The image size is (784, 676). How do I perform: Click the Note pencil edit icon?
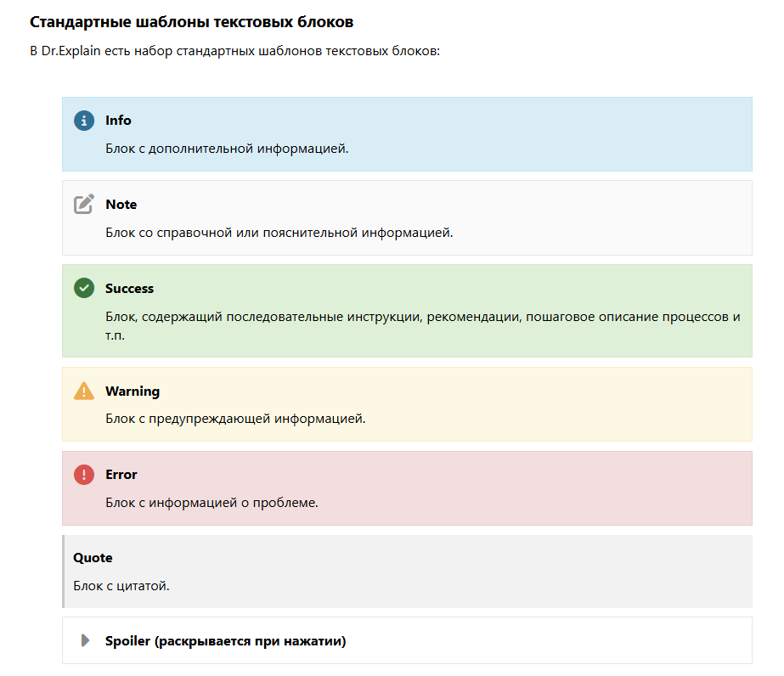tap(84, 205)
